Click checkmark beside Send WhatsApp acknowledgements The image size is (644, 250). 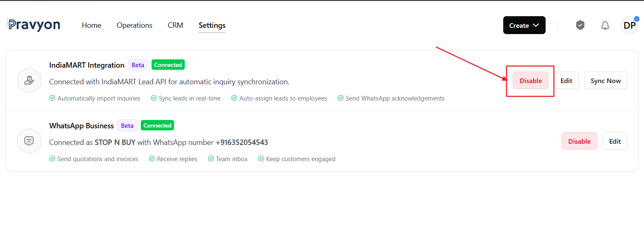pos(340,98)
